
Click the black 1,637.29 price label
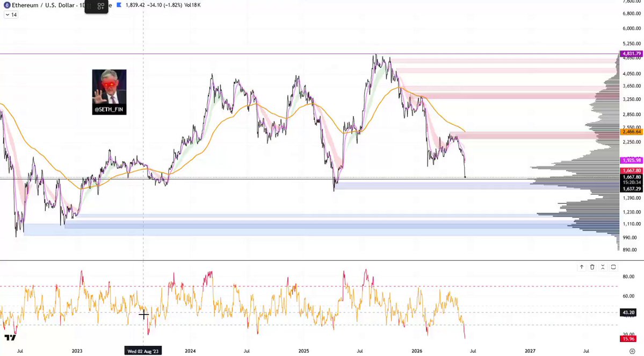(631, 189)
